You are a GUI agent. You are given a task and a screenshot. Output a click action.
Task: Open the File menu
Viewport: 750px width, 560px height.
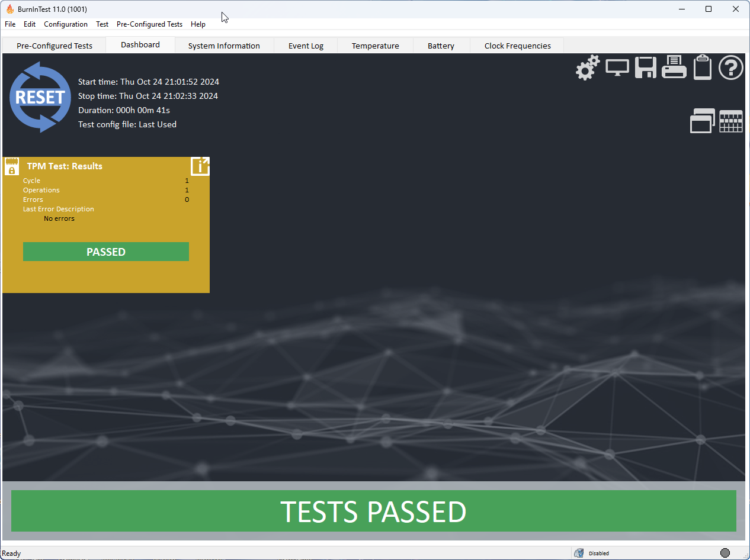click(10, 24)
